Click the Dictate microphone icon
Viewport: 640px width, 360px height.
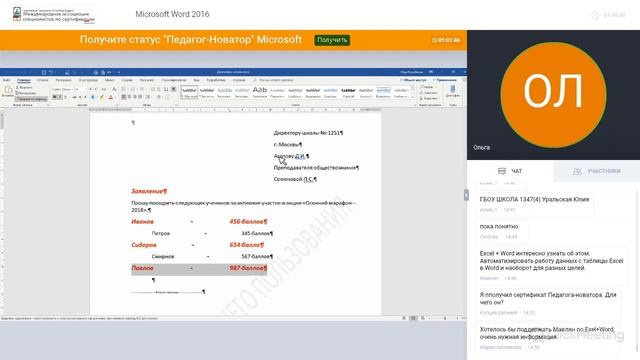click(452, 90)
